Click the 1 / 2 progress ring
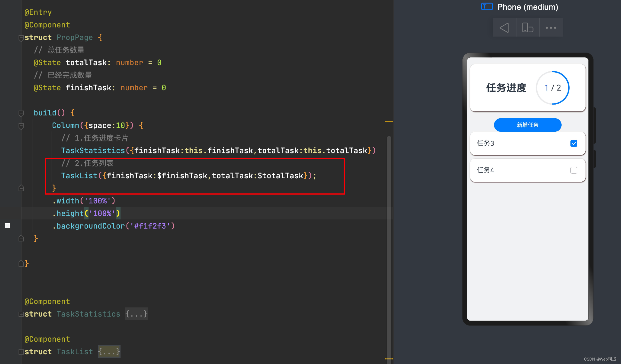 (552, 88)
